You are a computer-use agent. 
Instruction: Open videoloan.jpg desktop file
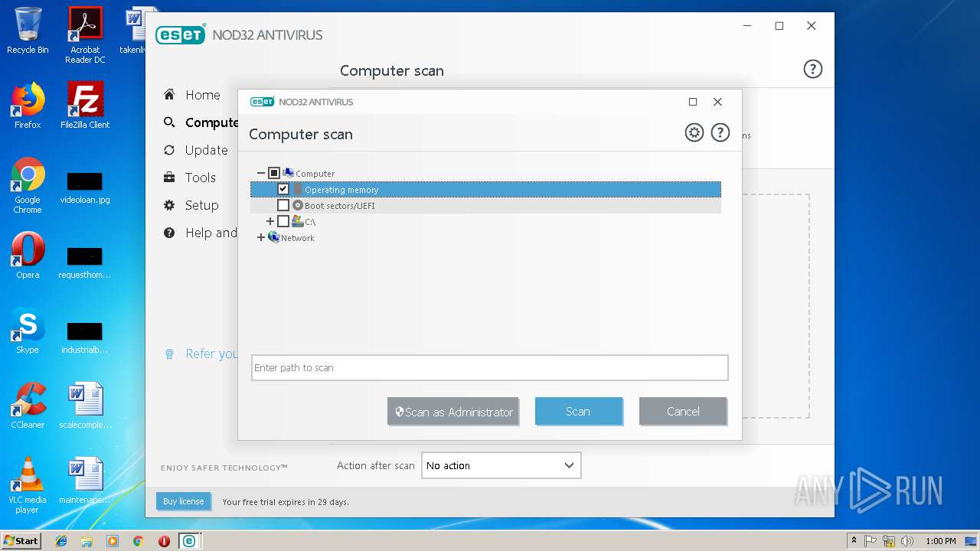[85, 187]
